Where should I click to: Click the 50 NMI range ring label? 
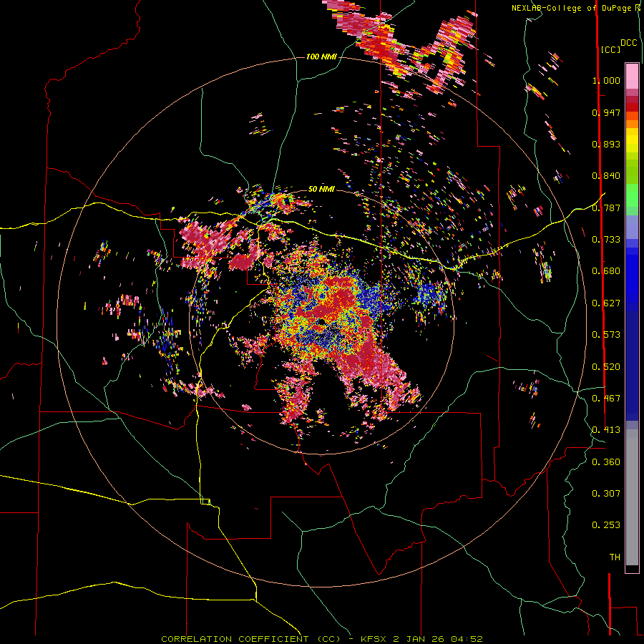pyautogui.click(x=321, y=189)
